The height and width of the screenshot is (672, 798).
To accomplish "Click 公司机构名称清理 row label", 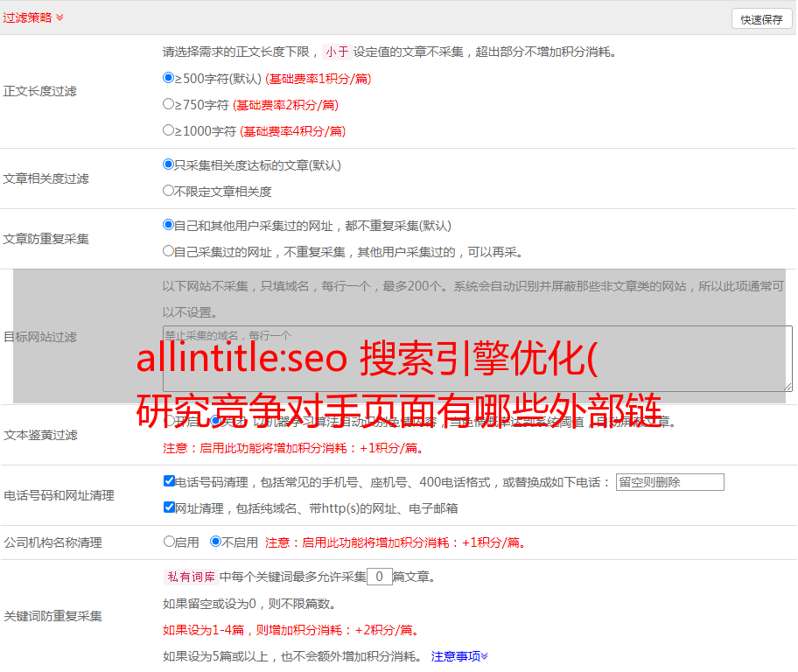I will point(52,542).
